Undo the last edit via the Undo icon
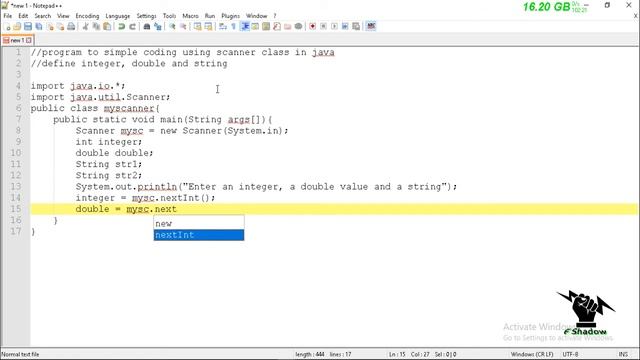The image size is (640, 360). pos(121,27)
